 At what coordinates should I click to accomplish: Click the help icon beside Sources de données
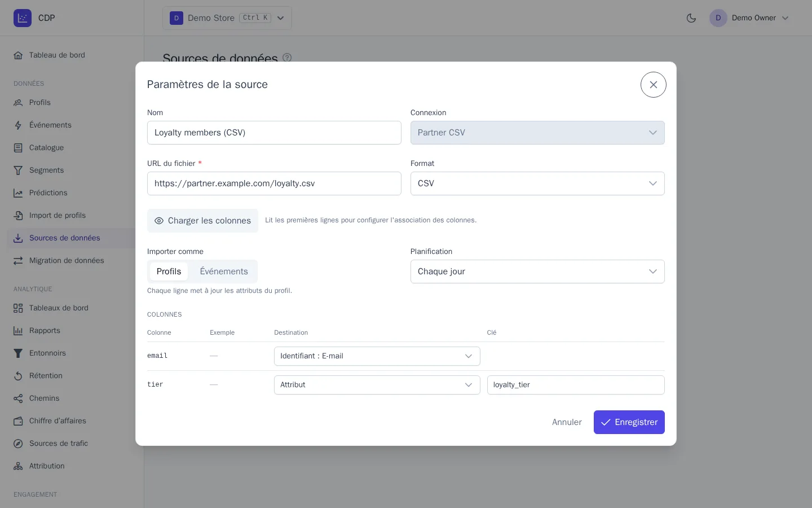287,58
